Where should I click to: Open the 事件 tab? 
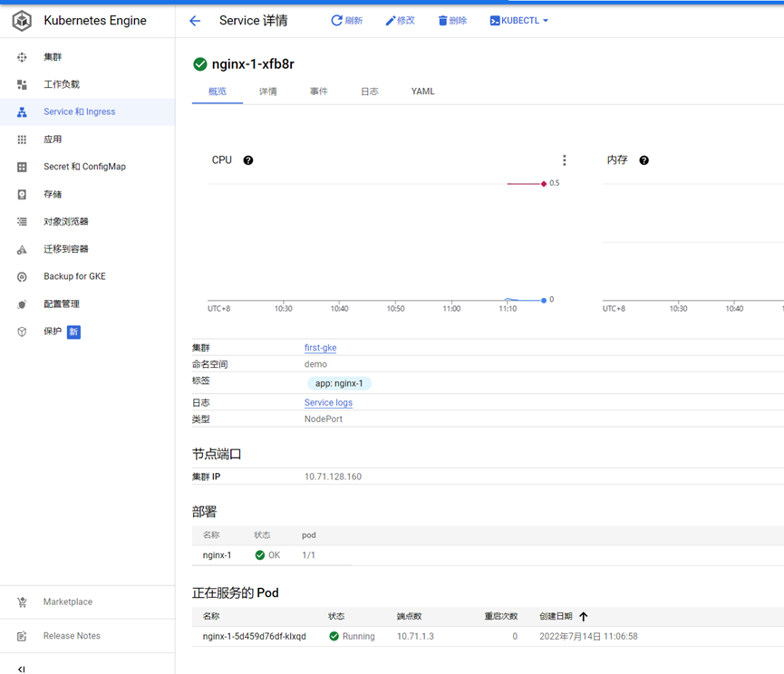coord(319,91)
